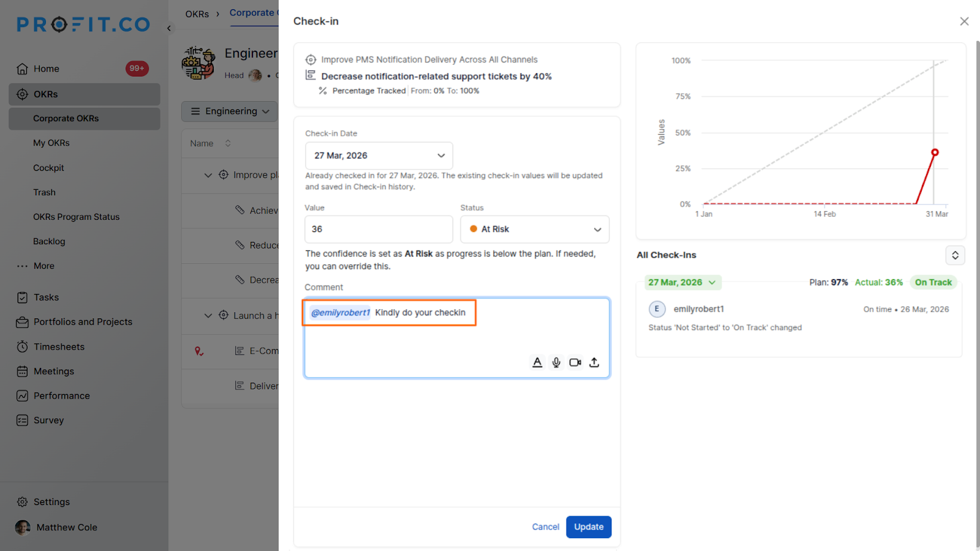The height and width of the screenshot is (551, 980).
Task: Open OKRs Program Status
Action: pyautogui.click(x=77, y=217)
